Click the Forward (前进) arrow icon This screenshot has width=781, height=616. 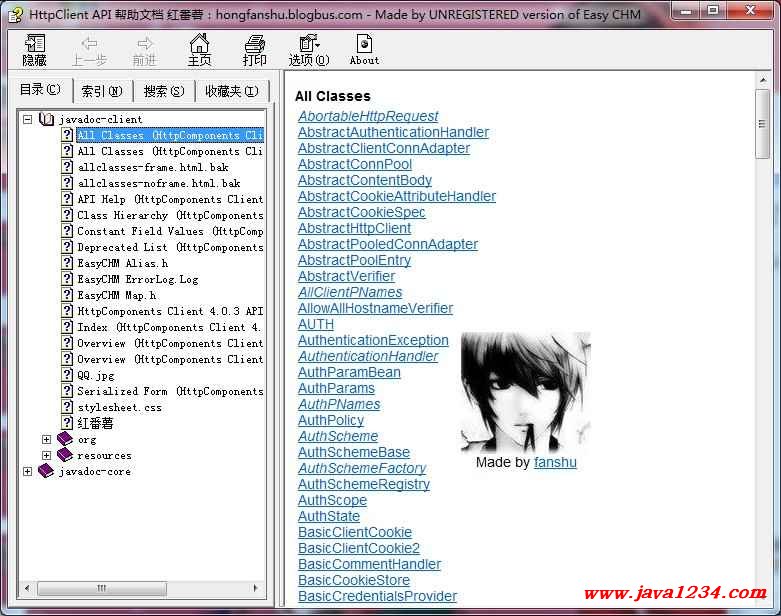click(x=145, y=44)
